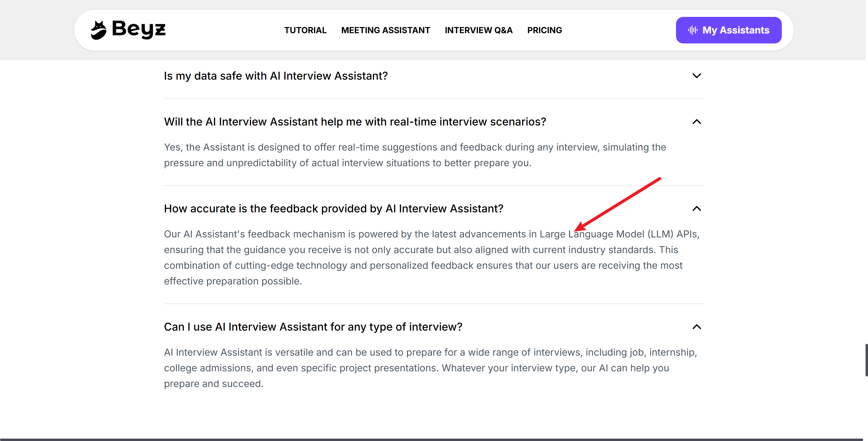Click 'Will the AI Interview Assistant help' heading
868x441 pixels.
point(355,122)
